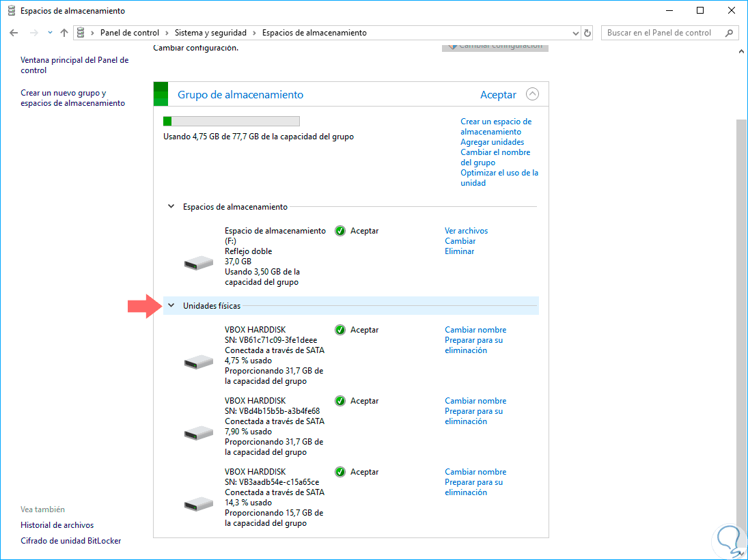Click the drive icon of storage space F:
Viewport: 748px width, 560px height.
(199, 263)
